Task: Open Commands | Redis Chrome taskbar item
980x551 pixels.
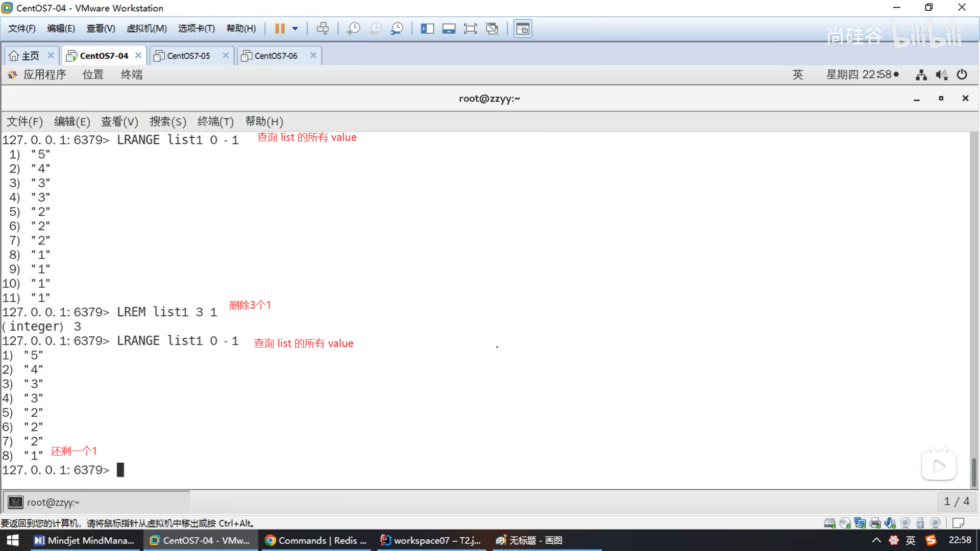Action: [x=316, y=540]
